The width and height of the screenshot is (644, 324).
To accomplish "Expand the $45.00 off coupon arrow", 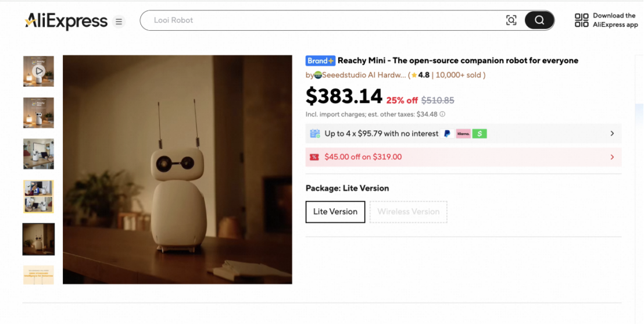I will pyautogui.click(x=612, y=157).
